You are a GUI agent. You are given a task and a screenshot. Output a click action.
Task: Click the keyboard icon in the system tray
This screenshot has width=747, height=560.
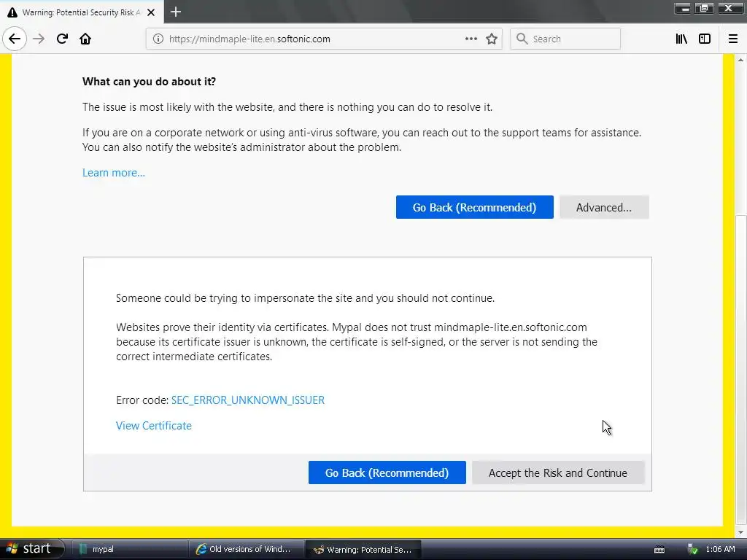(659, 550)
